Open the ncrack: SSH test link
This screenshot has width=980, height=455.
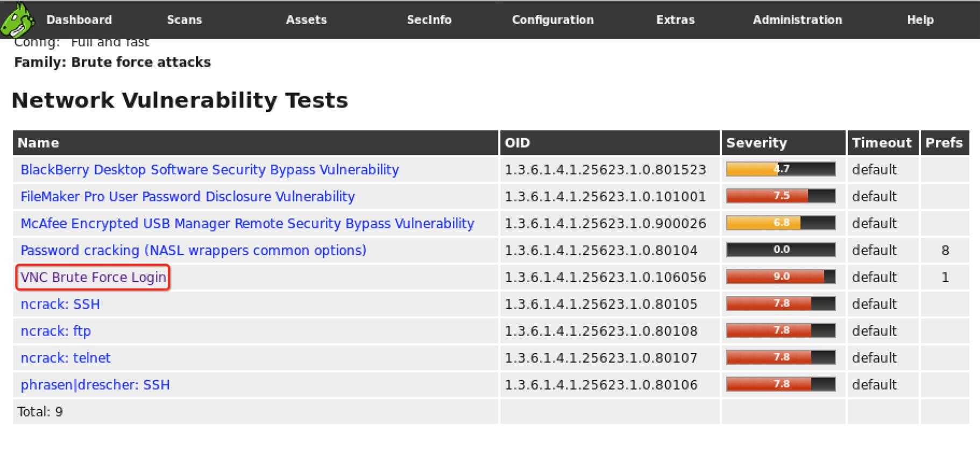tap(60, 304)
